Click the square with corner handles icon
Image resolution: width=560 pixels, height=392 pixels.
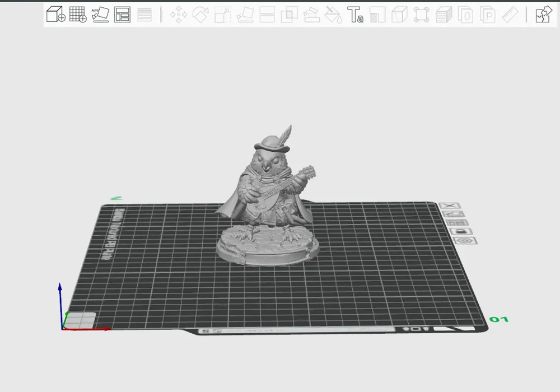[x=422, y=15]
